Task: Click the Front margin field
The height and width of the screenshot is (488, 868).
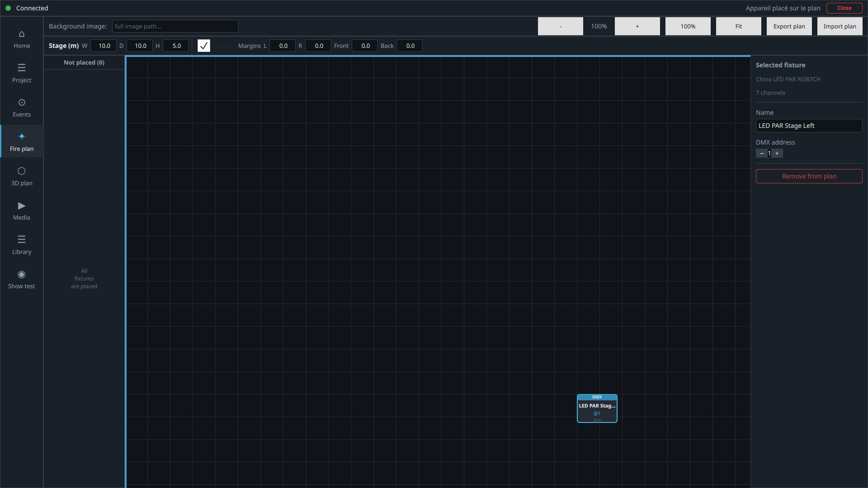Action: coord(365,46)
